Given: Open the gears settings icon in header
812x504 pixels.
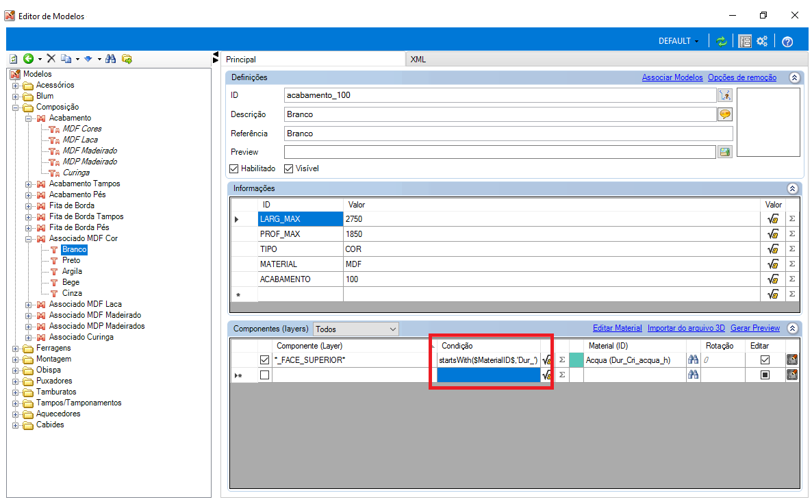Looking at the screenshot, I should tap(762, 42).
